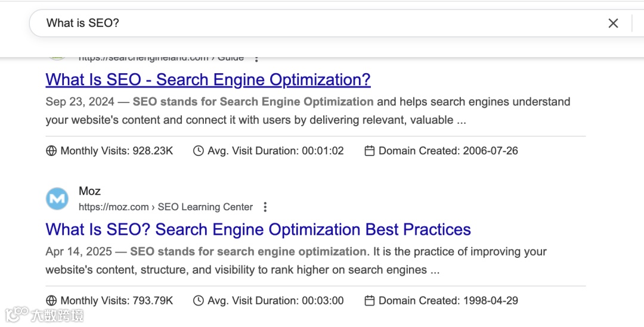Click globe icon next to 793.79K visits
The image size is (644, 327).
click(51, 301)
